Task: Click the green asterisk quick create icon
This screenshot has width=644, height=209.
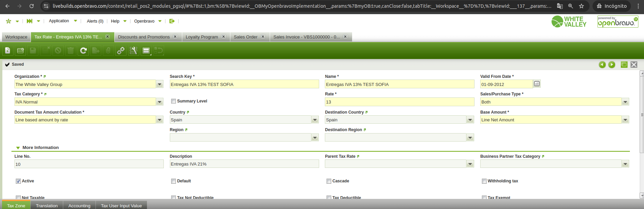Action: [x=9, y=21]
